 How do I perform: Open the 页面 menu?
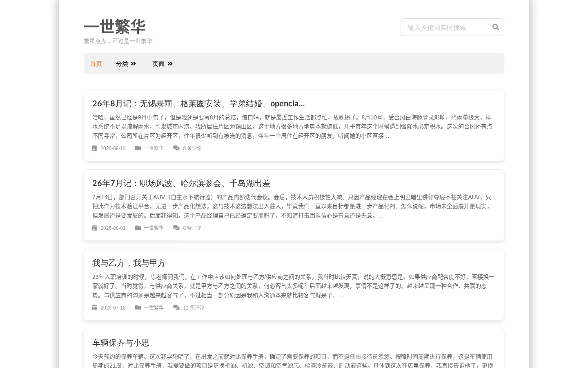pos(158,64)
